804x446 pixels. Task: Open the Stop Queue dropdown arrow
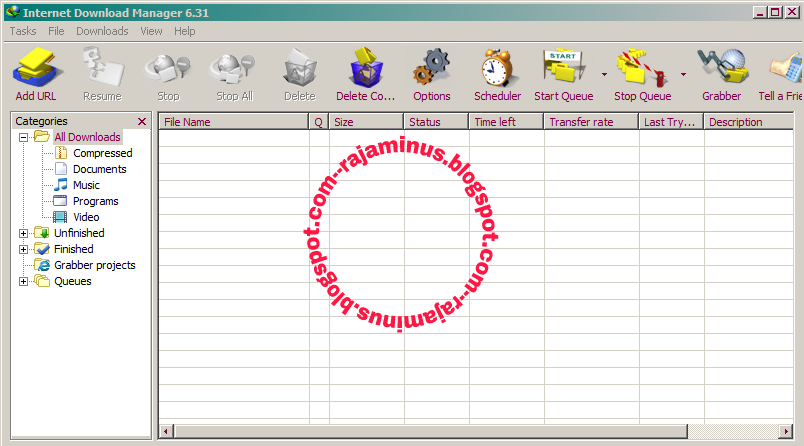[683, 75]
